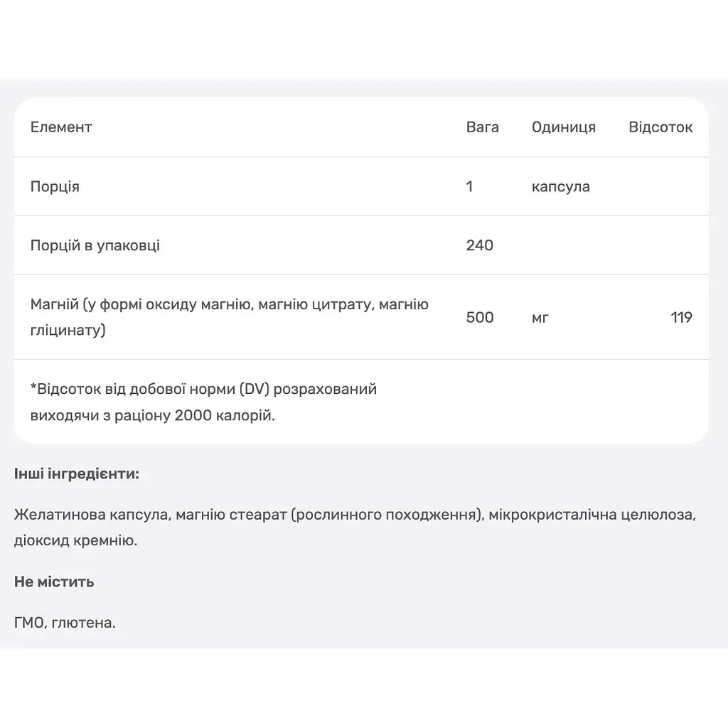Click the Магній ingredient description text
Image resolution: width=728 pixels, height=728 pixels.
point(230,317)
